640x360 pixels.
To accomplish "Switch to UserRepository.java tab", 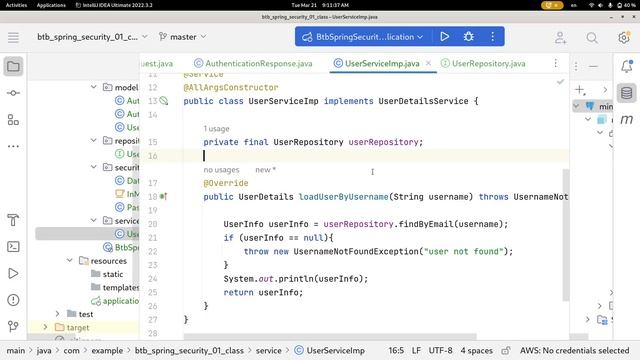I will (483, 63).
